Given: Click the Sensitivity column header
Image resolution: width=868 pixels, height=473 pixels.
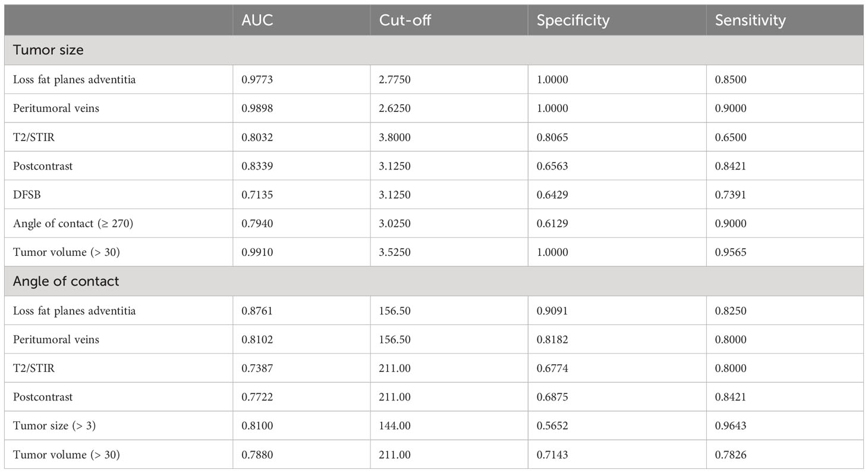Looking at the screenshot, I should click(750, 20).
